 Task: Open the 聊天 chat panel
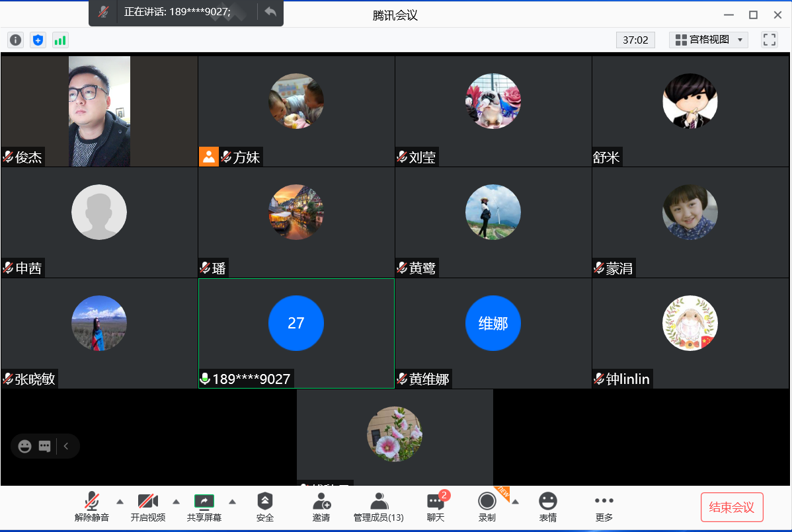coord(435,507)
